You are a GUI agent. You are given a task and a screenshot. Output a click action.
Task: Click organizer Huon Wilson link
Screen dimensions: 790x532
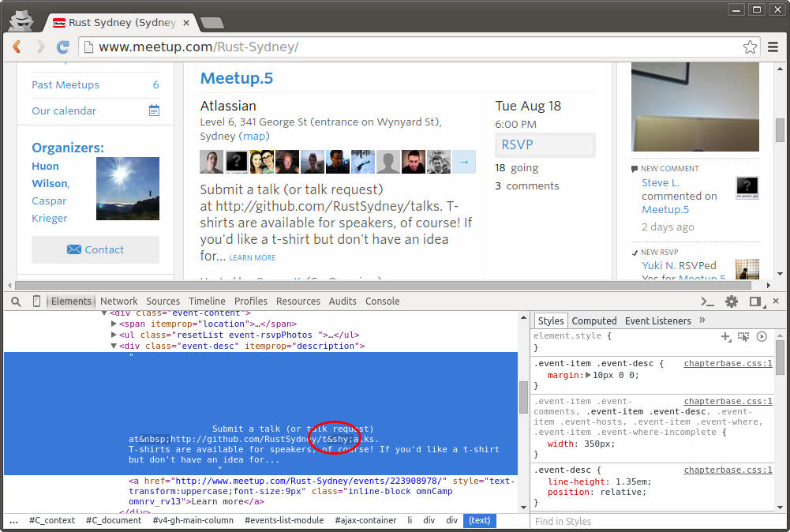point(50,174)
